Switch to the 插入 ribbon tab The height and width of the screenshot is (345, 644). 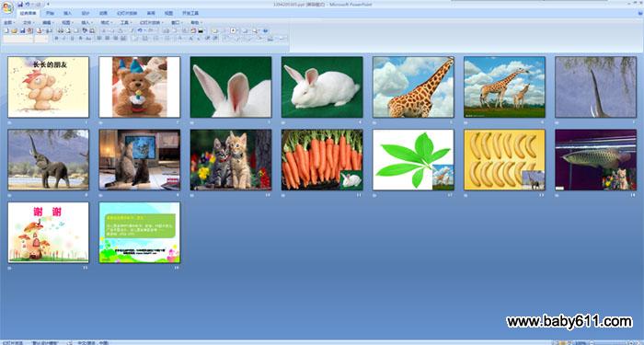pos(67,13)
